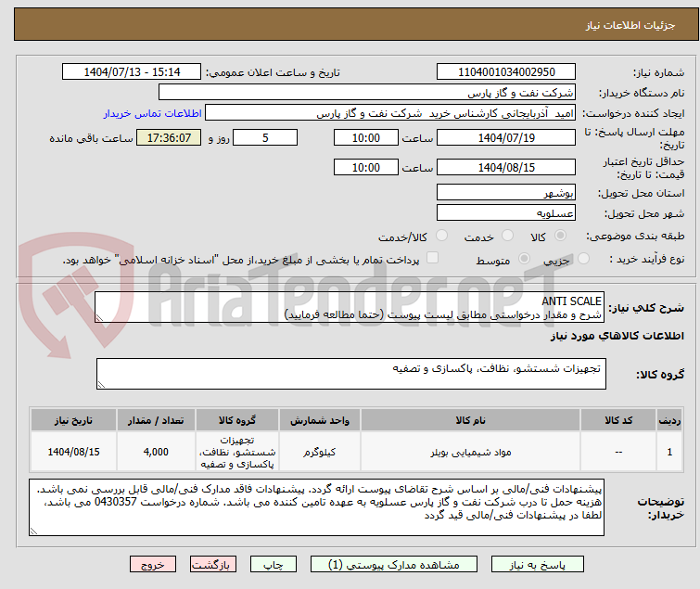The height and width of the screenshot is (589, 700).
Task: Click the need date cell 1404/08/15 in table
Action: (x=73, y=452)
